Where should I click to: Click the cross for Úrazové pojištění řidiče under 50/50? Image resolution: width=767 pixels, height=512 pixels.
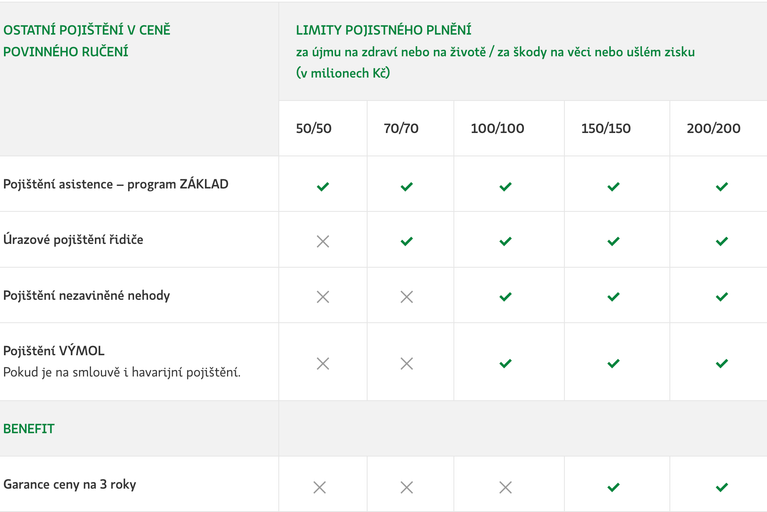click(x=323, y=241)
